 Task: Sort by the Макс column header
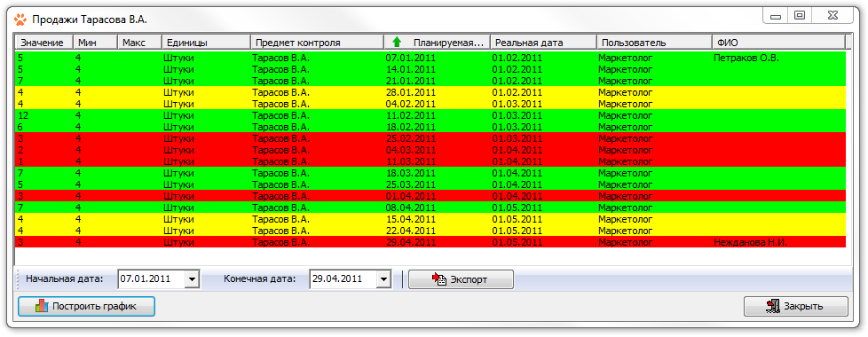[140, 43]
